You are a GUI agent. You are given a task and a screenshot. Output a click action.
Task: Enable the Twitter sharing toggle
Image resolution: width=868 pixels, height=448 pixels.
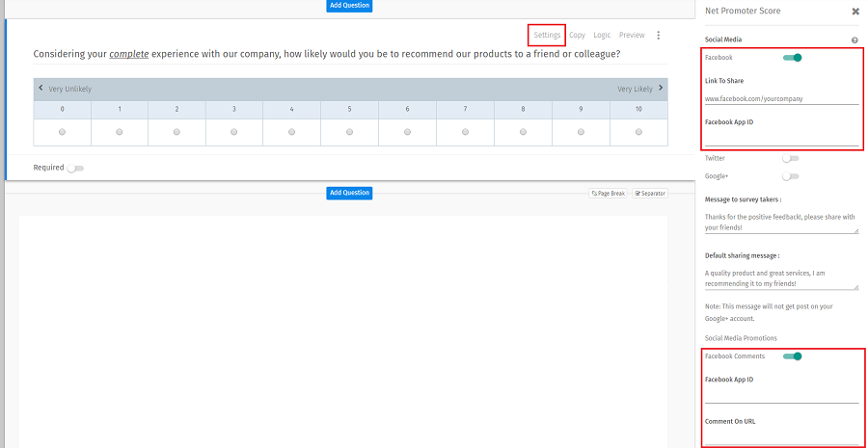[x=790, y=158]
